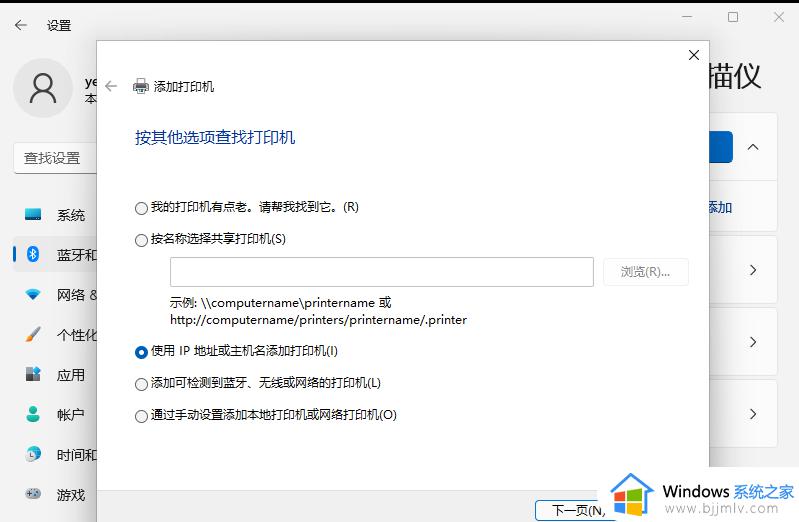The height and width of the screenshot is (522, 799).
Task: Select 添加可检测到蓝牙、无线或网络的打印机 option
Action: point(141,384)
